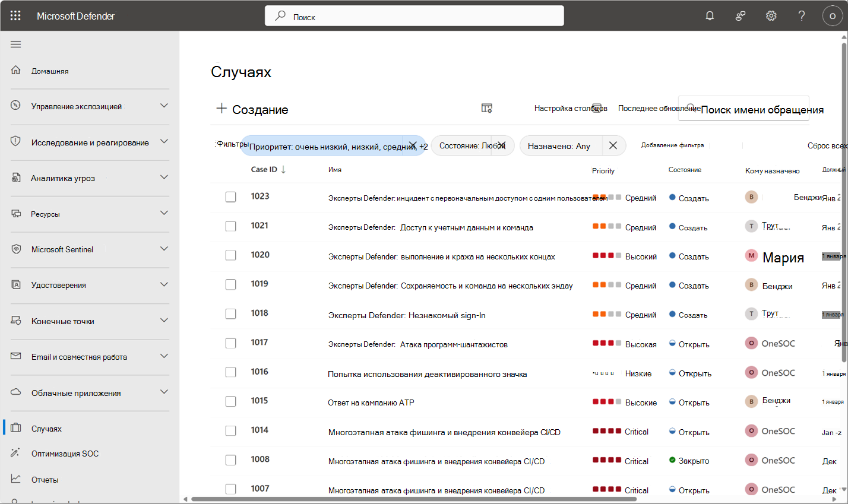The width and height of the screenshot is (848, 504).
Task: Click the help question mark icon
Action: [802, 16]
